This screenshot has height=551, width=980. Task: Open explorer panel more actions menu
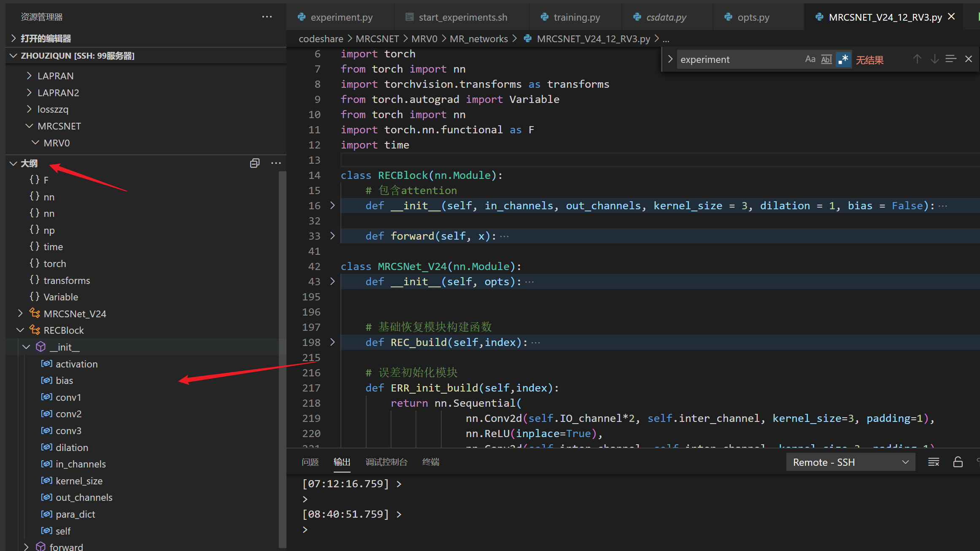pyautogui.click(x=267, y=17)
